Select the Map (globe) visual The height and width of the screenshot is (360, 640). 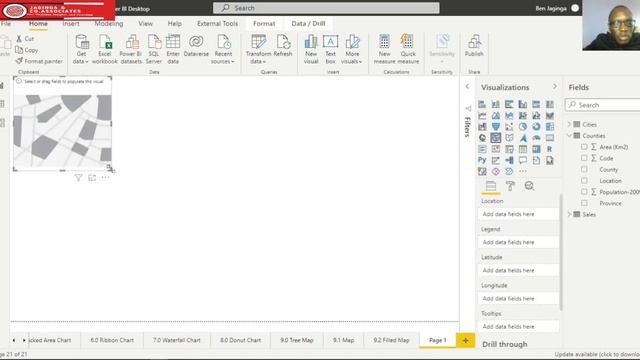482,138
